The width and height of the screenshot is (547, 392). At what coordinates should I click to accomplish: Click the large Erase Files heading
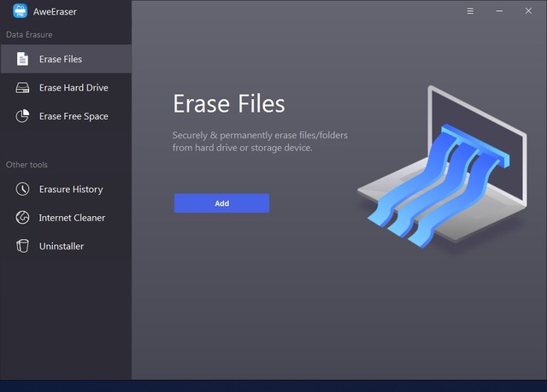coord(228,104)
